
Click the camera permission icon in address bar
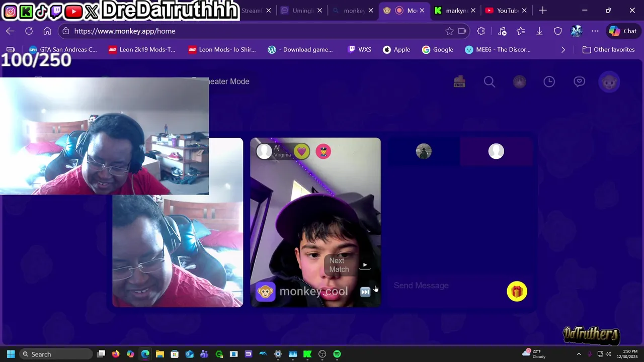[x=462, y=31]
